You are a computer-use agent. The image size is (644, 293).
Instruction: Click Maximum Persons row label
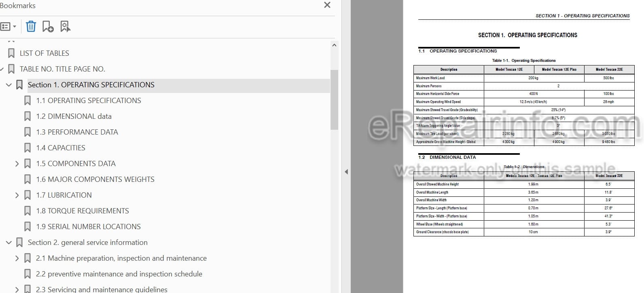coord(429,86)
